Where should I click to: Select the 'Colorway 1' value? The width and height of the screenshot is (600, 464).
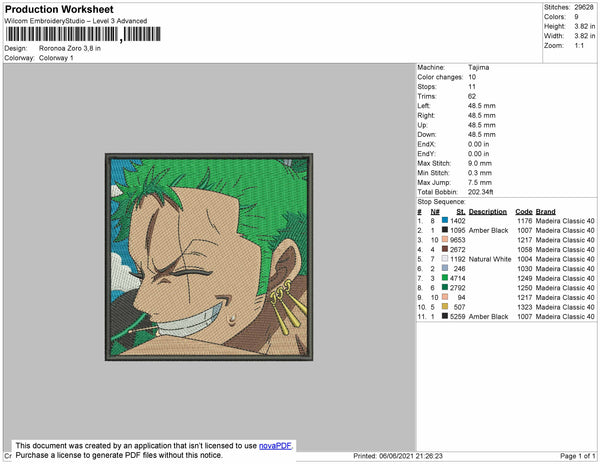tap(56, 58)
